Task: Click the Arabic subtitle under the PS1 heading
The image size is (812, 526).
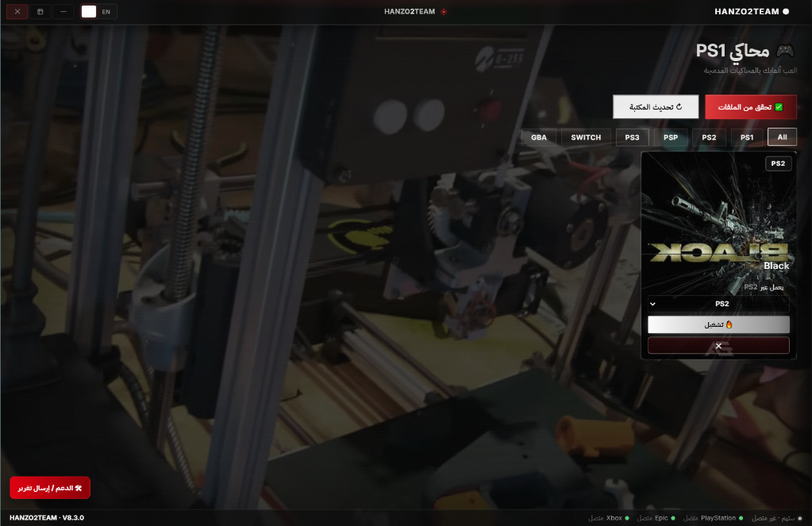Action: tap(750, 71)
